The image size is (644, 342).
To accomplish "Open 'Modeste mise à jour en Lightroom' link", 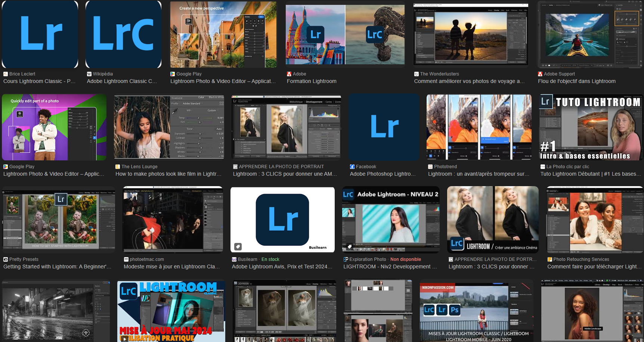I will pyautogui.click(x=171, y=266).
